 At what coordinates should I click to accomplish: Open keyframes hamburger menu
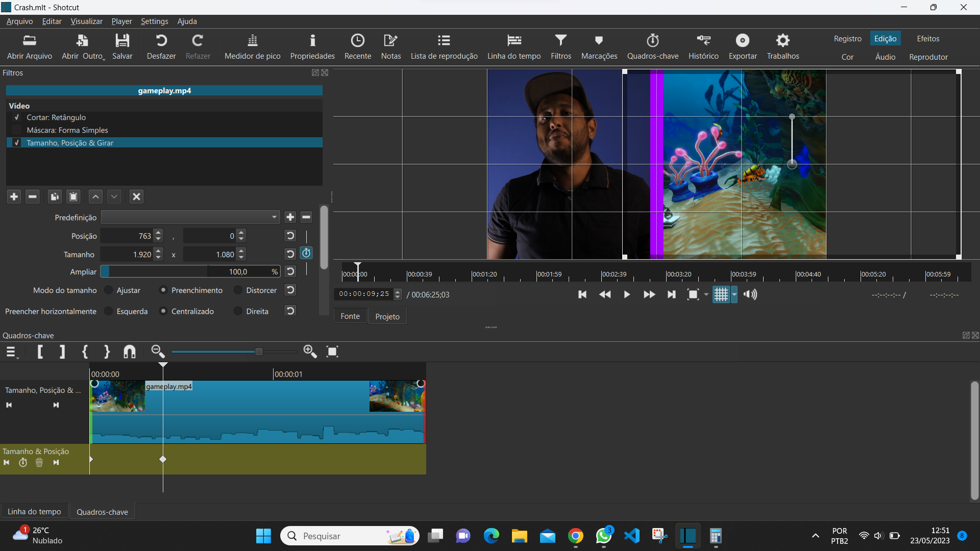[x=12, y=352]
